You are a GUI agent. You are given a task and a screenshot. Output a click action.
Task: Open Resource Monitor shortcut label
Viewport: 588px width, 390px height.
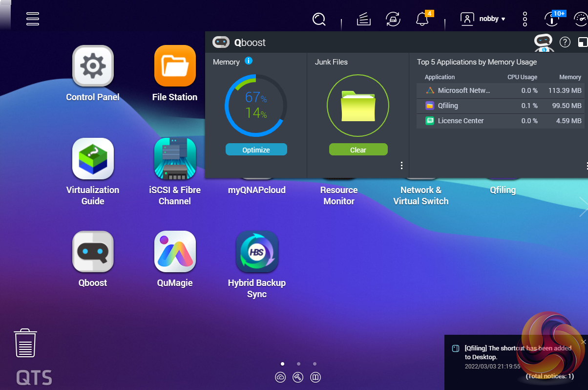339,195
